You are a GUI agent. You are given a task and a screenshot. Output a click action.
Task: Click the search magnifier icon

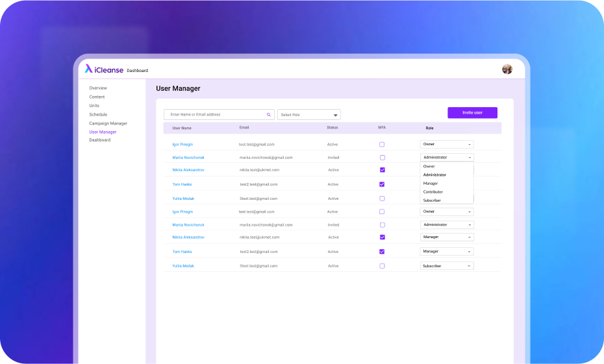pyautogui.click(x=268, y=115)
